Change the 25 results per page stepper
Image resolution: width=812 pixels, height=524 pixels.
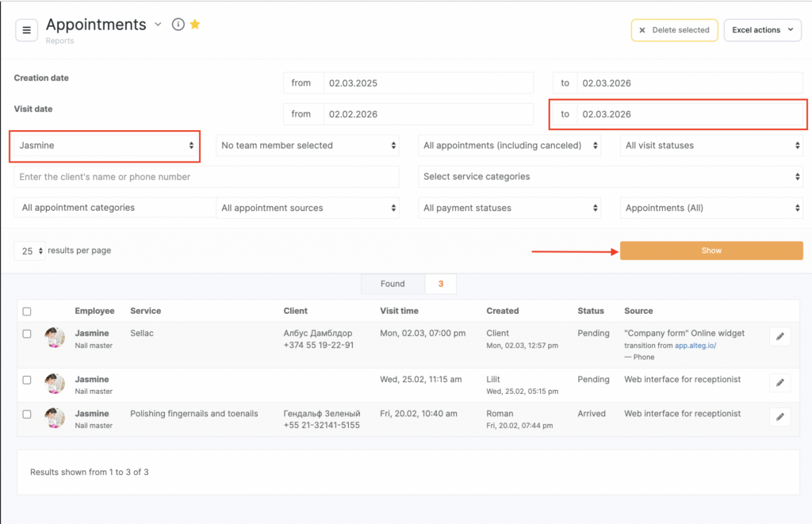[29, 251]
